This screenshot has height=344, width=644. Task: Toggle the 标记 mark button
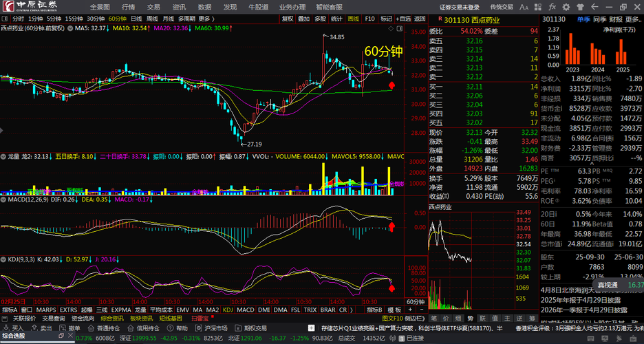pyautogui.click(x=386, y=19)
